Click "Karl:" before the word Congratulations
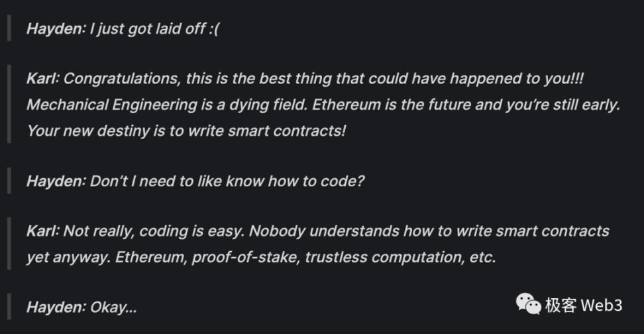 tap(43, 79)
